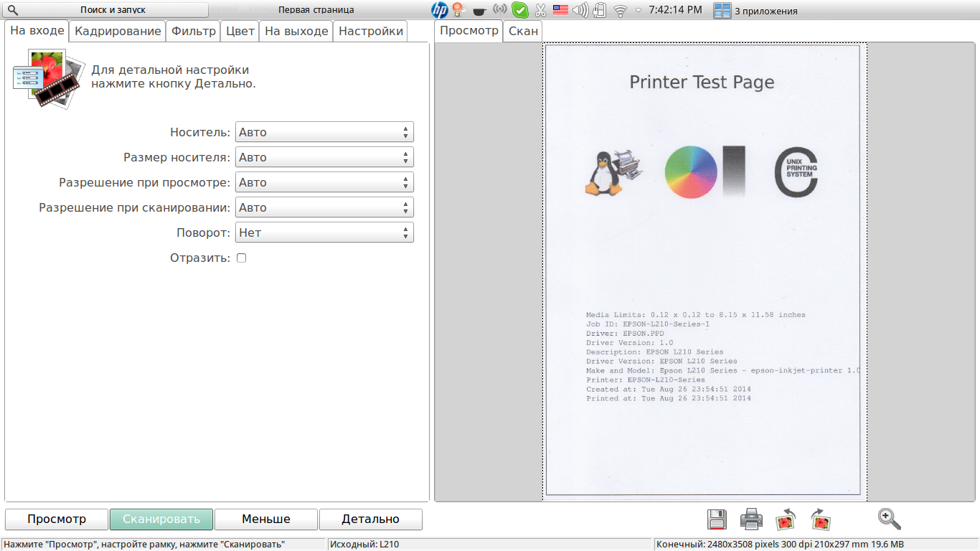Open the Цвет tab
980x551 pixels.
(240, 31)
